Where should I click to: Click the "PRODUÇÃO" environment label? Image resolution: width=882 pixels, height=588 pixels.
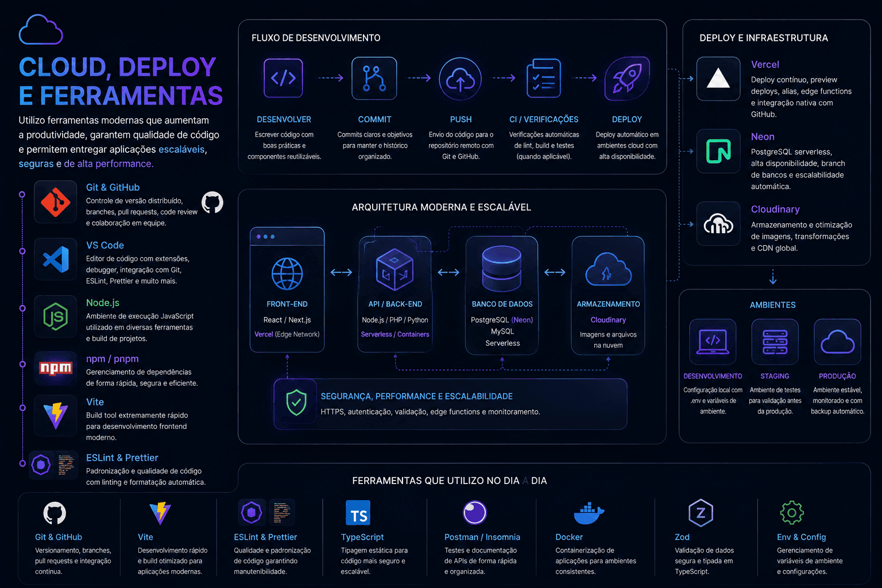click(x=837, y=376)
